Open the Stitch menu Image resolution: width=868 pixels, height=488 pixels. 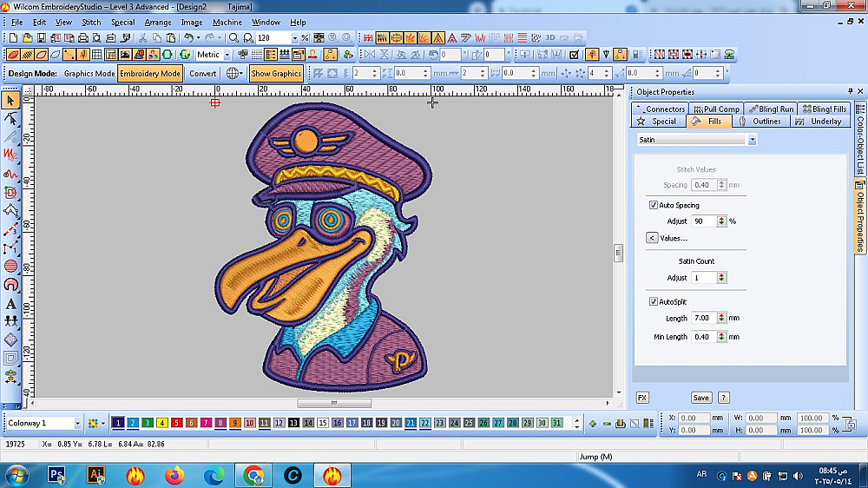click(91, 22)
